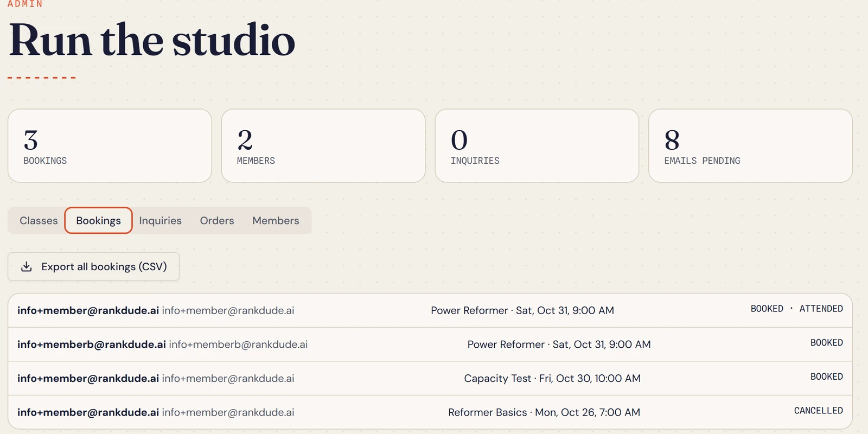
Task: Click the 2 Members stat card
Action: tap(323, 146)
